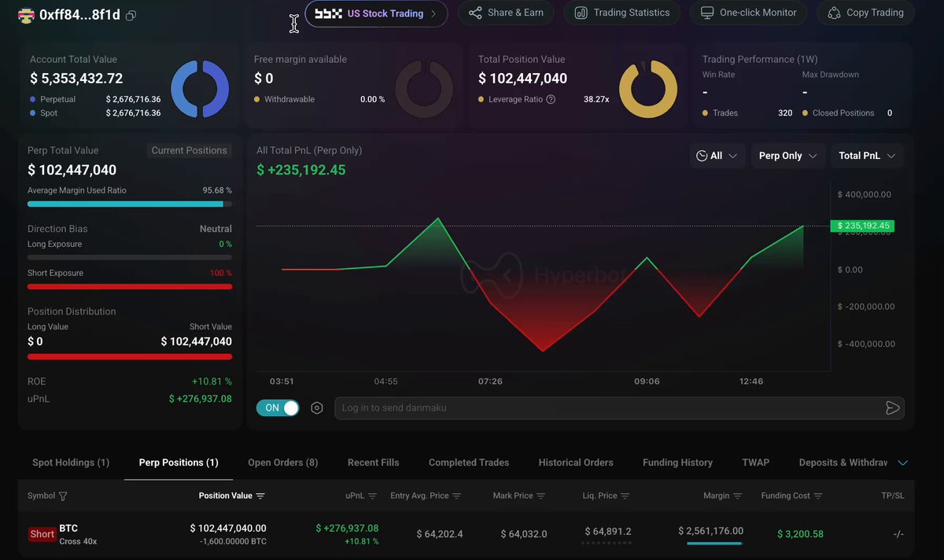Go to US Stock Trading banner
This screenshot has width=944, height=560.
pos(376,13)
